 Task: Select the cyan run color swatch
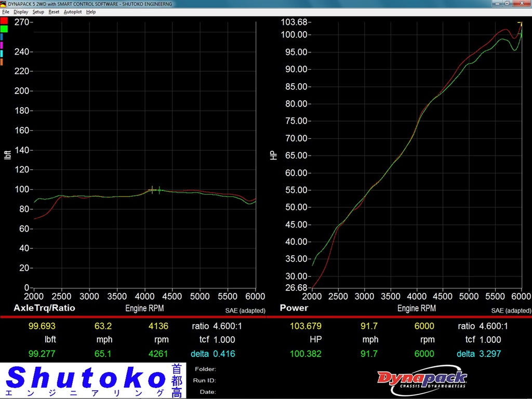pos(2,54)
